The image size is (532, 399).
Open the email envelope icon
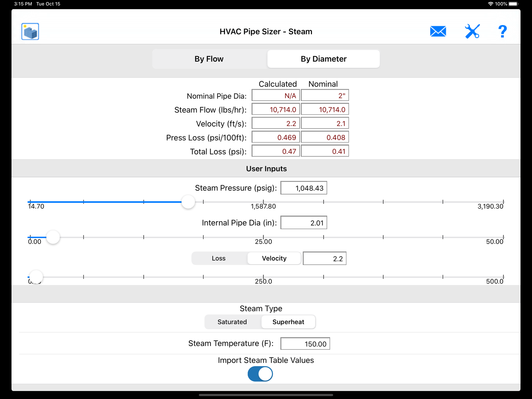point(438,32)
